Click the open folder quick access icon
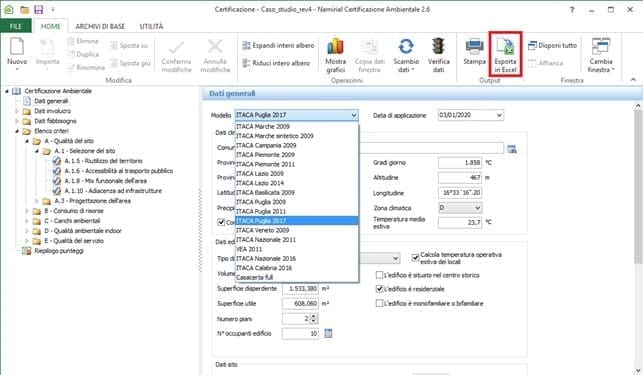 coord(25,9)
